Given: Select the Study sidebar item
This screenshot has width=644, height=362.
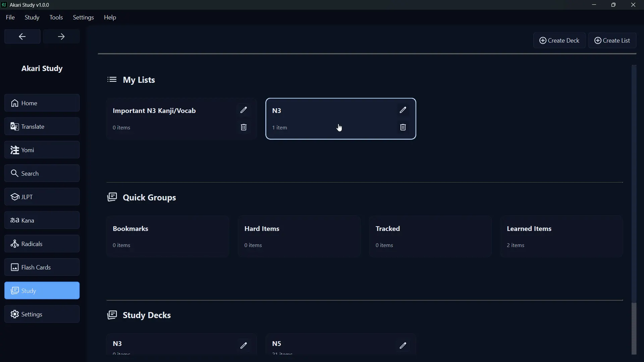Looking at the screenshot, I should tap(42, 291).
